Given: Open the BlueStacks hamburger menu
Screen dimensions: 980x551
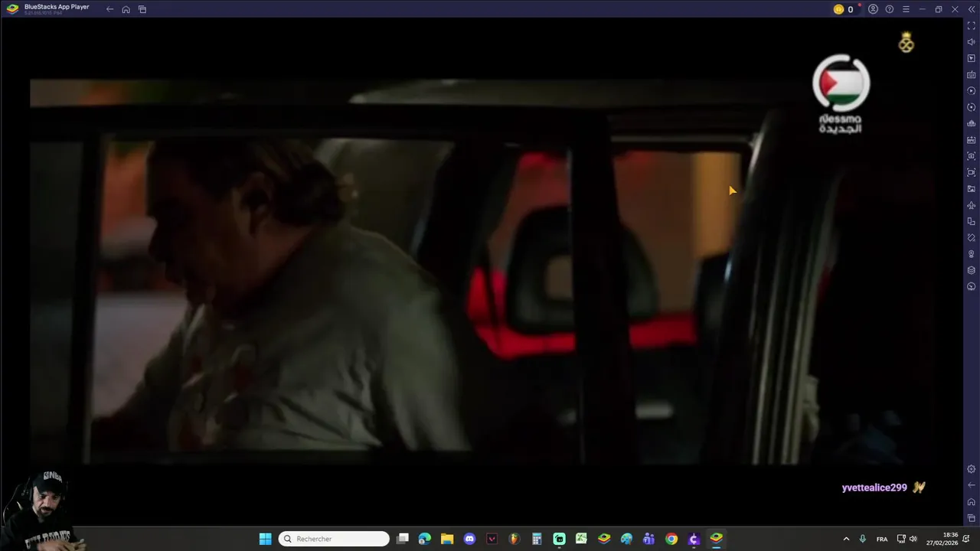Looking at the screenshot, I should [x=906, y=9].
